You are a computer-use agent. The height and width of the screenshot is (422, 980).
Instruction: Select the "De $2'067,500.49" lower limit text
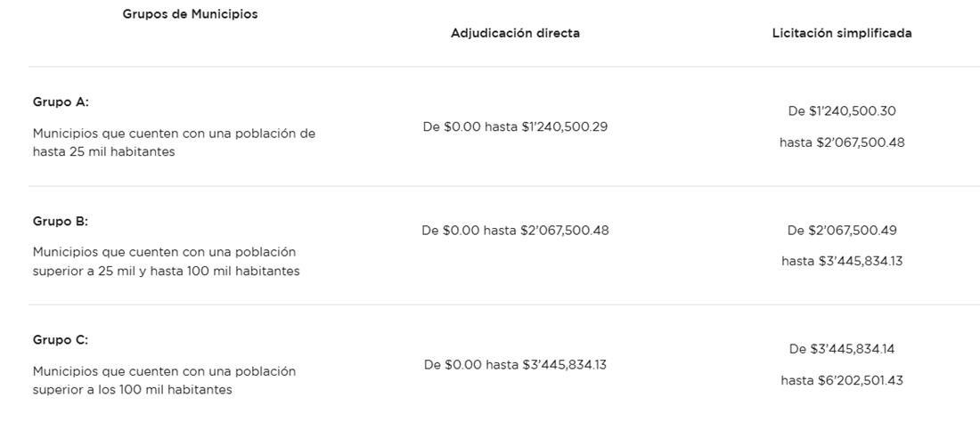point(842,231)
